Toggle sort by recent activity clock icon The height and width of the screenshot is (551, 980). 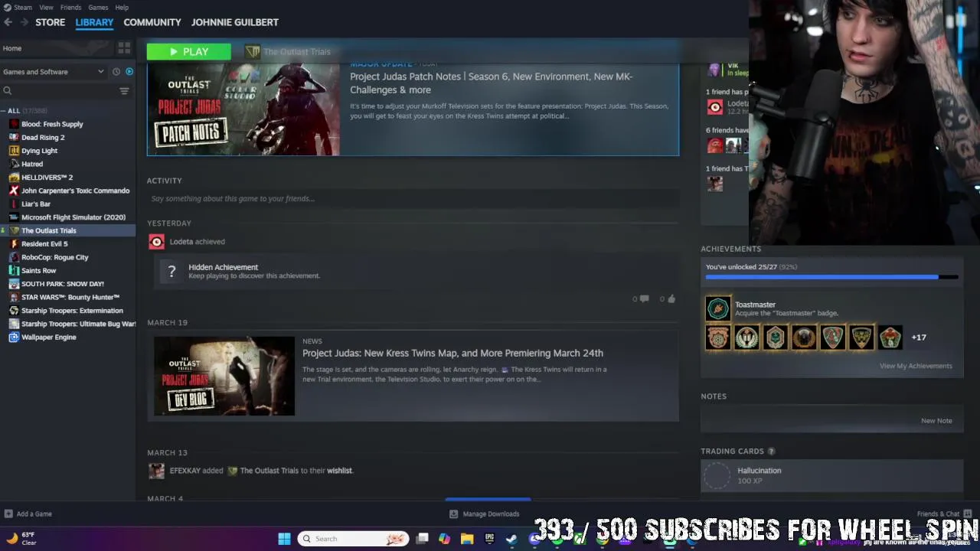click(116, 72)
